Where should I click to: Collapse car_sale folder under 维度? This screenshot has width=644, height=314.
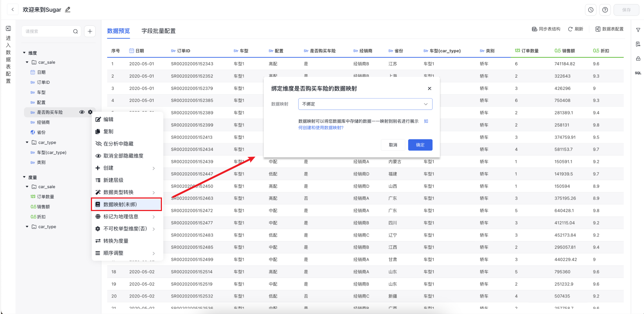click(x=27, y=62)
